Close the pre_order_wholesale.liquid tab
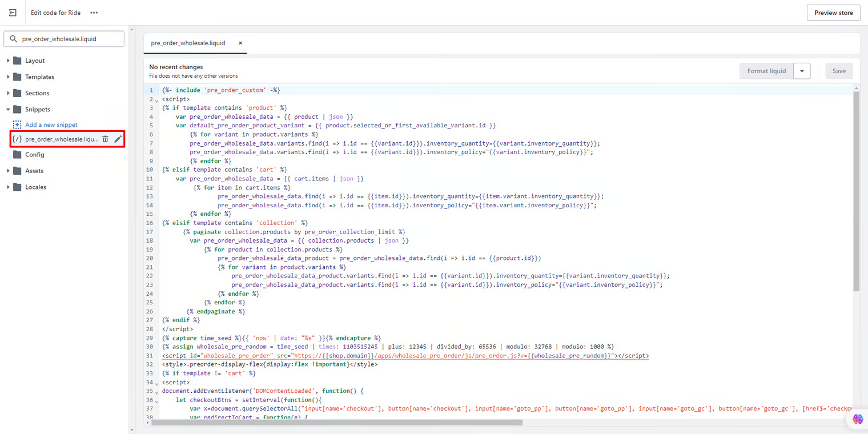 pos(240,43)
